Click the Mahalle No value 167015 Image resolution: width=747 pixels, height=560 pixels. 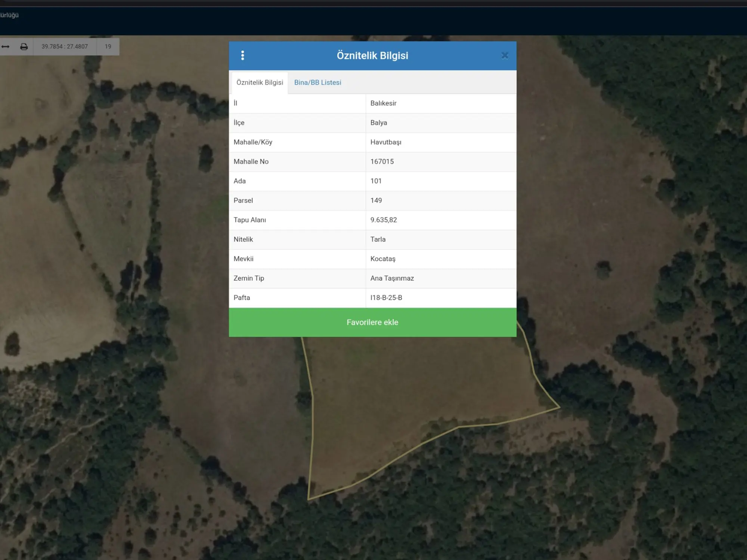point(382,161)
